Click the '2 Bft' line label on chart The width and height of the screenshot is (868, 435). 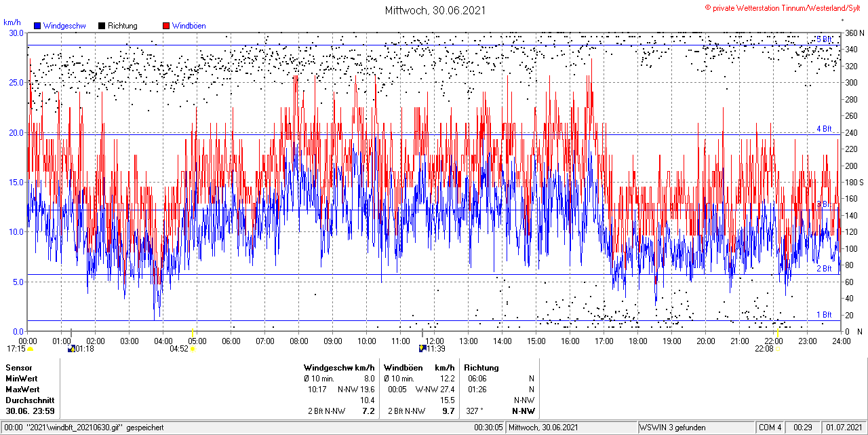[824, 269]
